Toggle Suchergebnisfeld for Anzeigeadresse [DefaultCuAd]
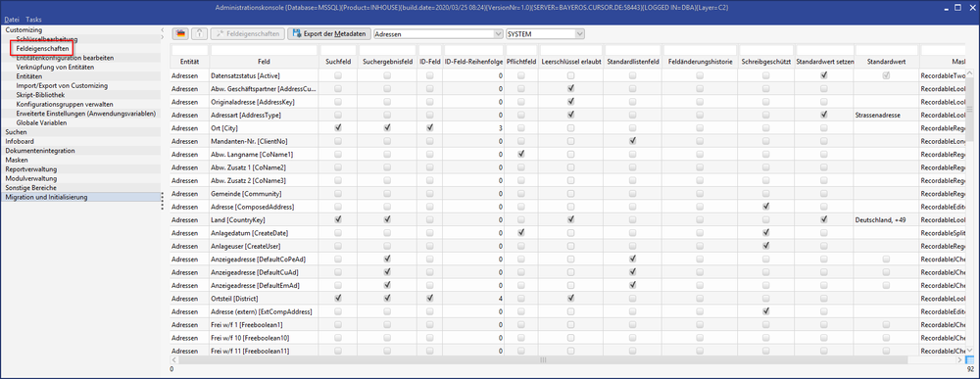 [x=387, y=272]
